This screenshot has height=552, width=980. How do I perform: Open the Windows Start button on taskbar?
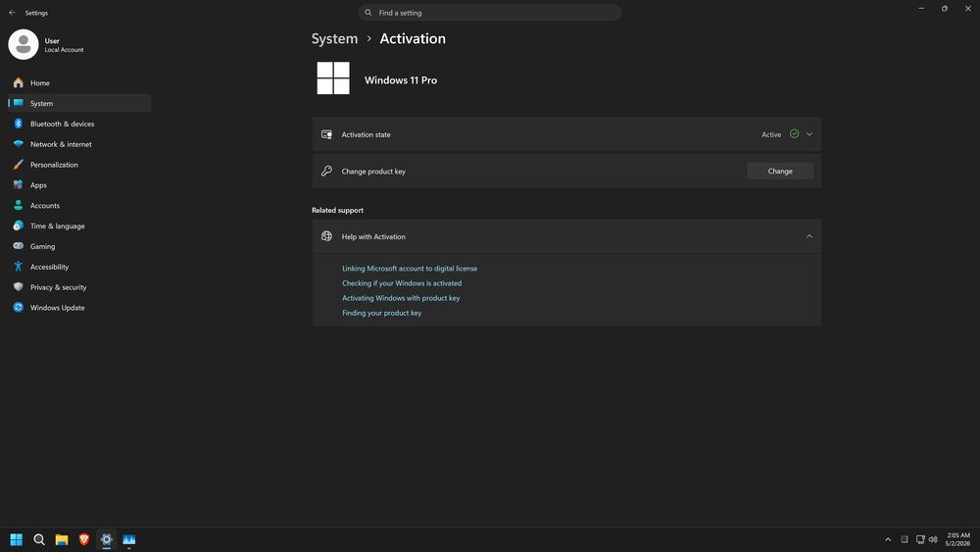17,539
